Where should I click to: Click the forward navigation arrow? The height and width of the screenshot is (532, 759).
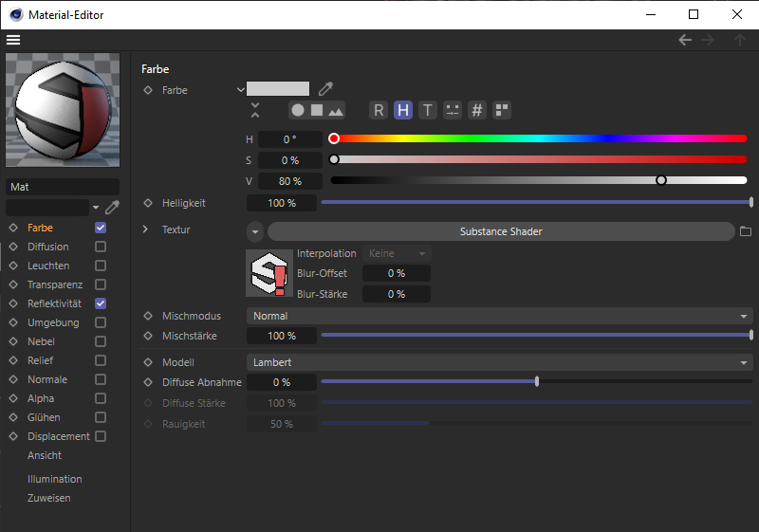[708, 40]
